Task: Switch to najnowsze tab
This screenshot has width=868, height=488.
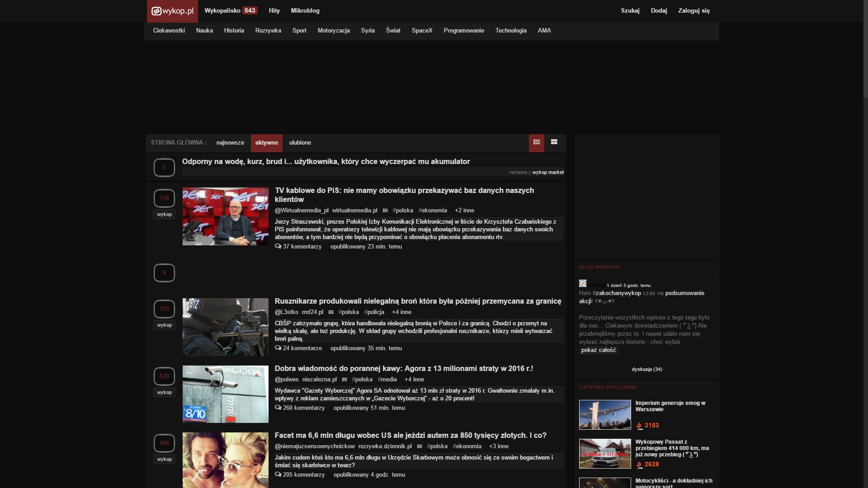Action: (230, 142)
